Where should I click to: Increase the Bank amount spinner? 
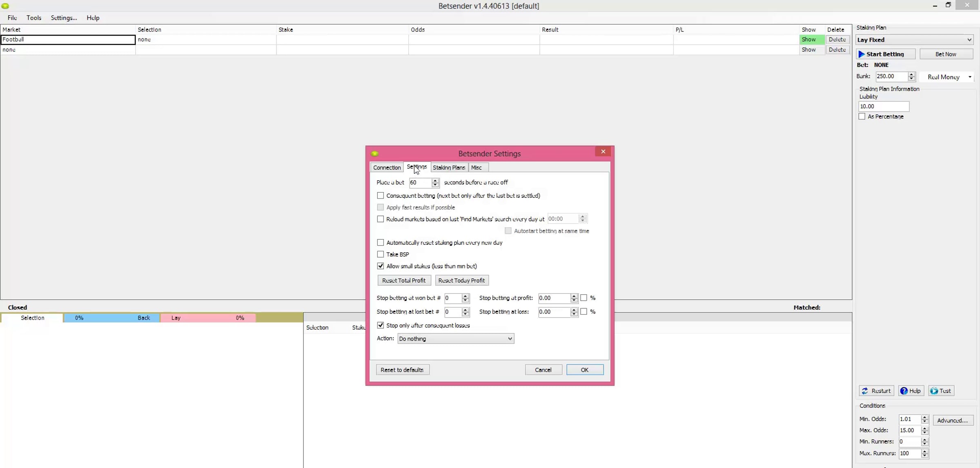(911, 74)
